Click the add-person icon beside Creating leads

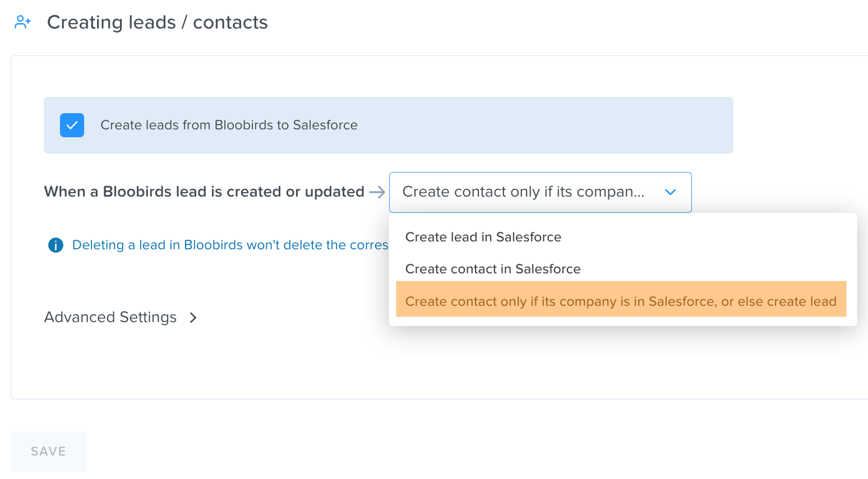click(22, 22)
